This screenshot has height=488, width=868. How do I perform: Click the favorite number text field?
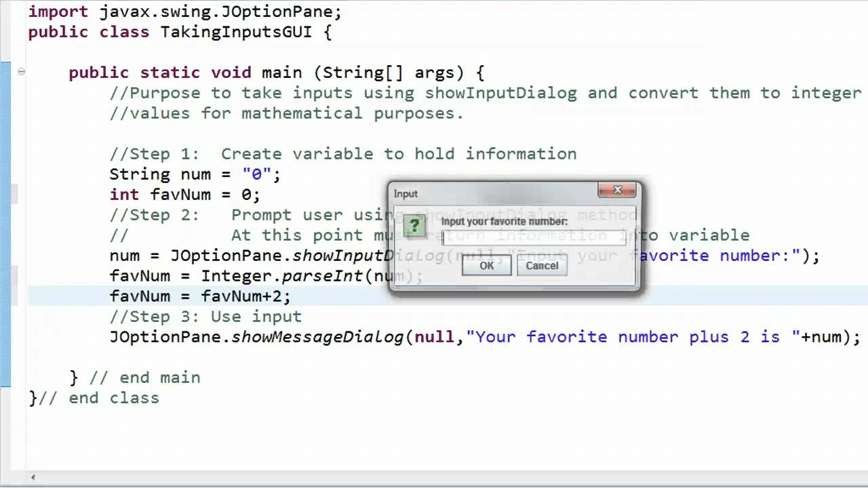(x=534, y=238)
